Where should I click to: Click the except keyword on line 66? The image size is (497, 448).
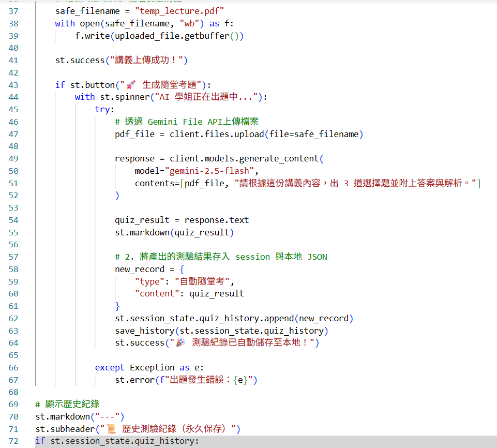coord(110,367)
